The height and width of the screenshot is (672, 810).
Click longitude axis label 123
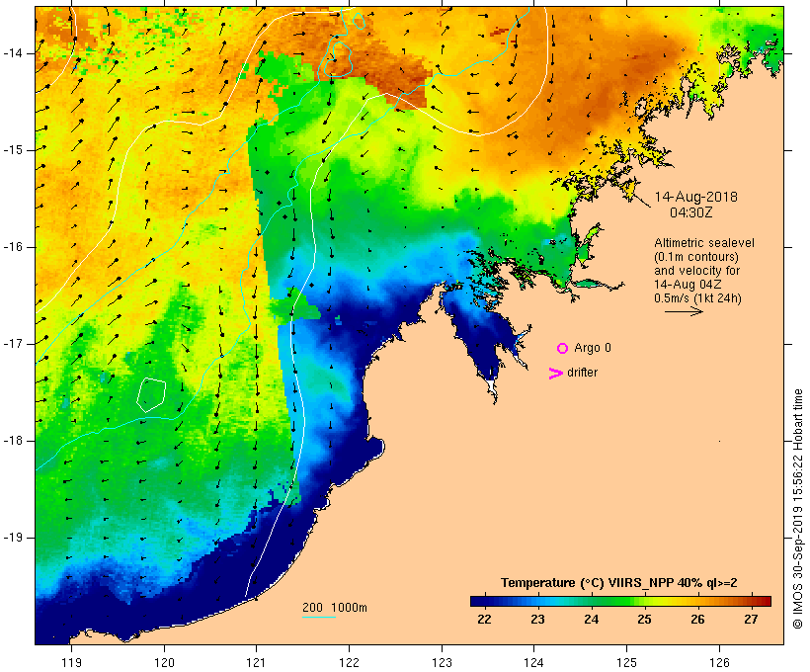point(442,662)
